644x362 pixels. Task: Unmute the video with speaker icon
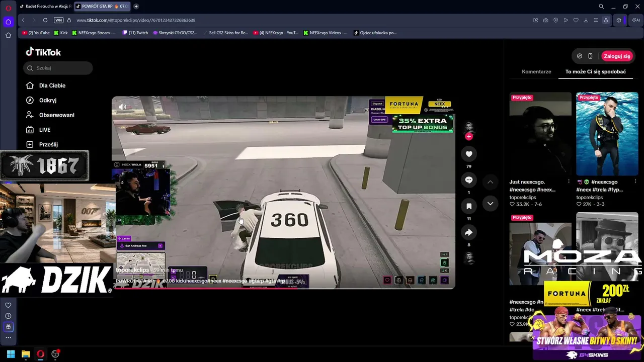click(122, 107)
